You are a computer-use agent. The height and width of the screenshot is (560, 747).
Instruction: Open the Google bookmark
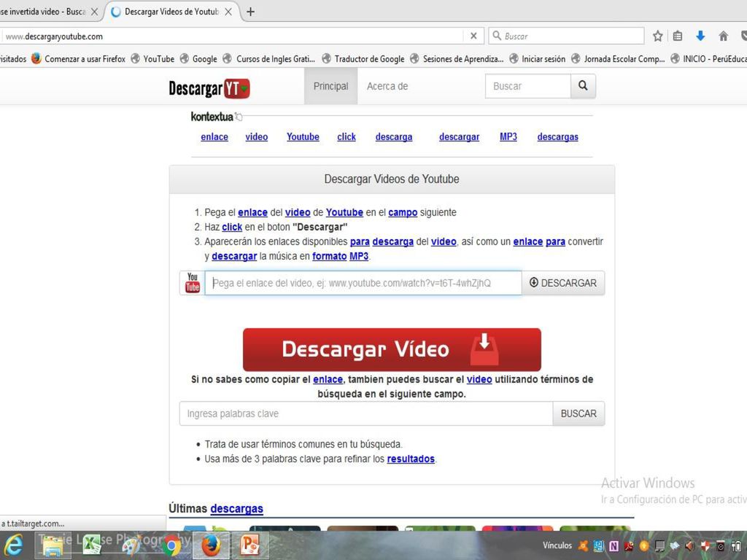click(198, 58)
